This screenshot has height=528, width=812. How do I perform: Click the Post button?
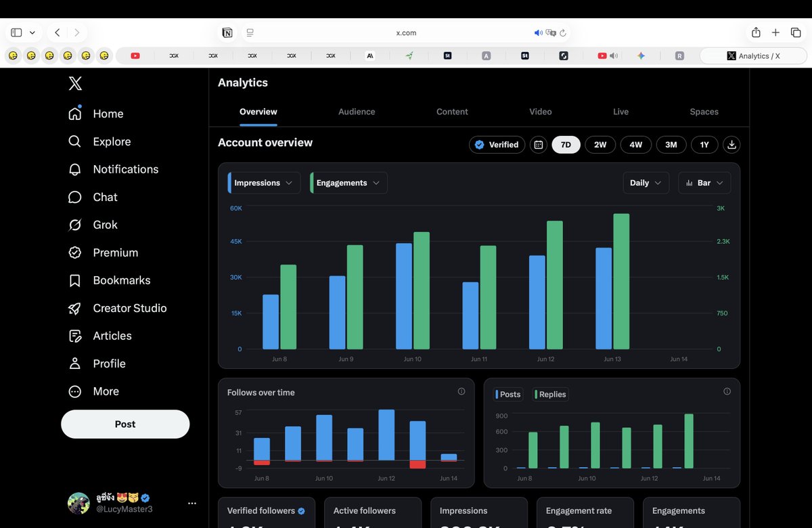click(125, 424)
